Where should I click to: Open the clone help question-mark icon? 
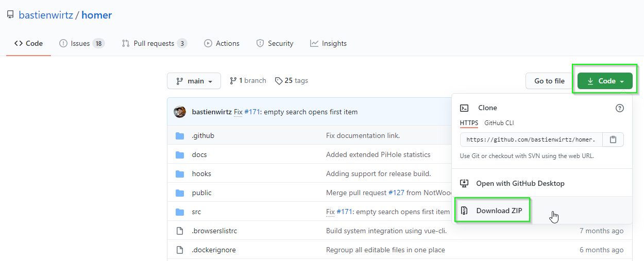click(x=620, y=108)
